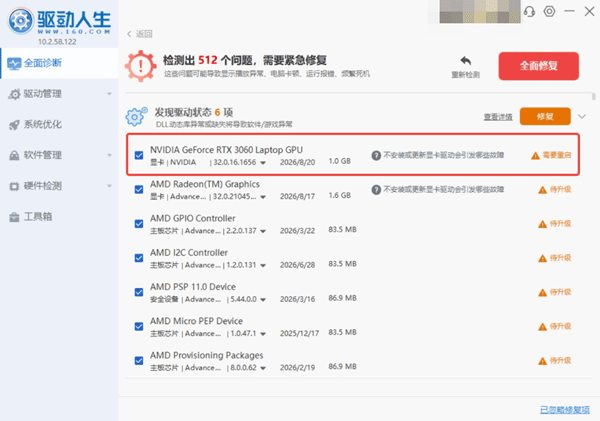Click NVIDIA GeForce RTX 3060 Laptop GPU name
600x421 pixels.
coord(226,150)
